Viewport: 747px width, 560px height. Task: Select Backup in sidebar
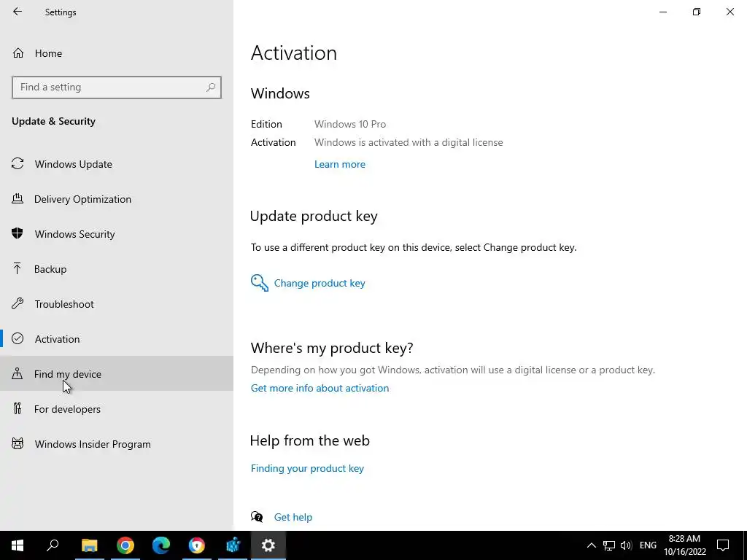pos(116,269)
